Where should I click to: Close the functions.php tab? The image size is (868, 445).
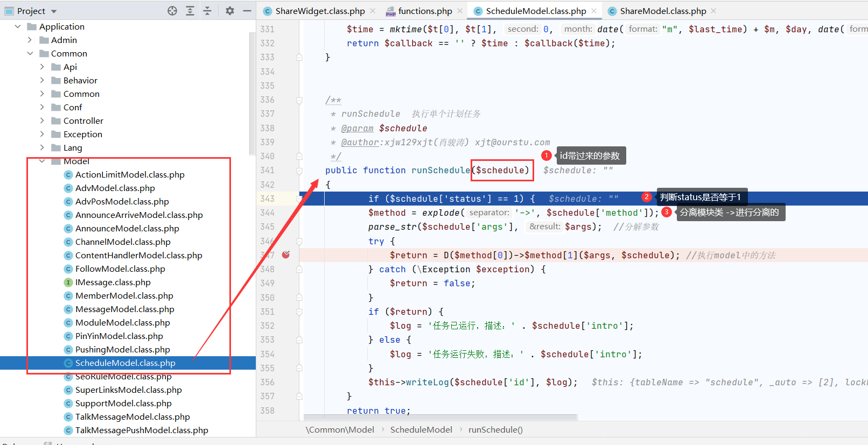coord(460,11)
